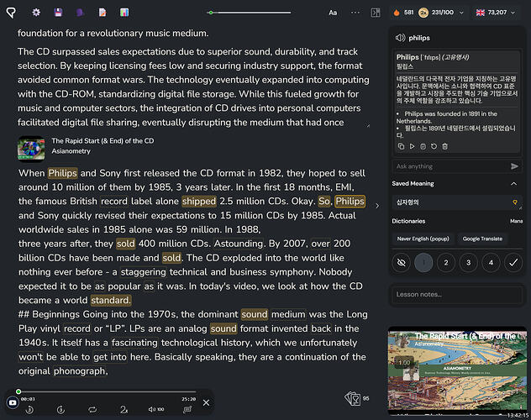Click the YouTube play button in the player

tap(13, 402)
